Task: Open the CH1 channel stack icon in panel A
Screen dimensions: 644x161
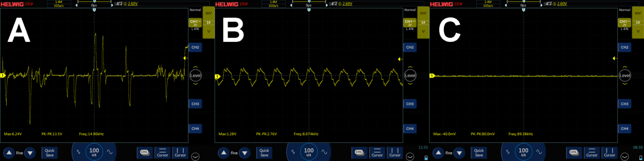Action: [x=144, y=153]
